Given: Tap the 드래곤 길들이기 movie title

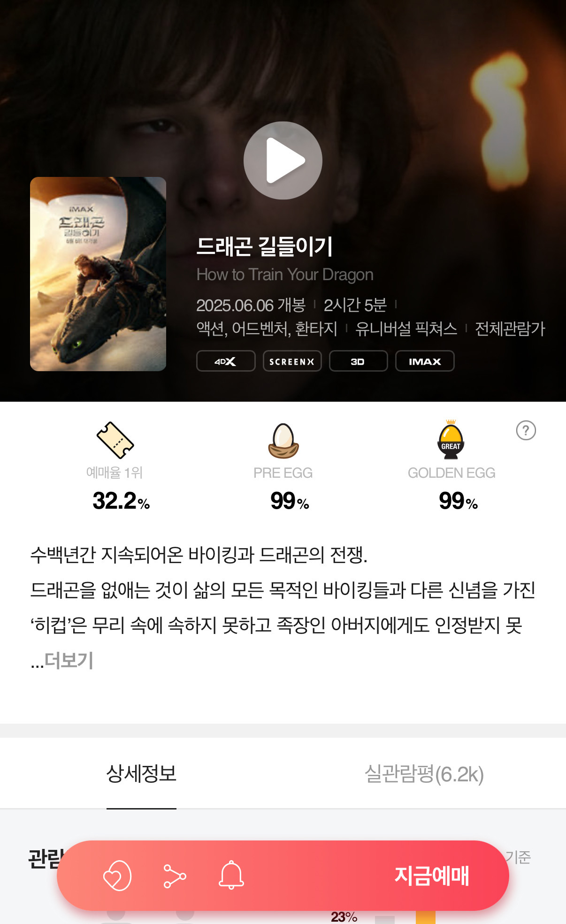Looking at the screenshot, I should 265,246.
